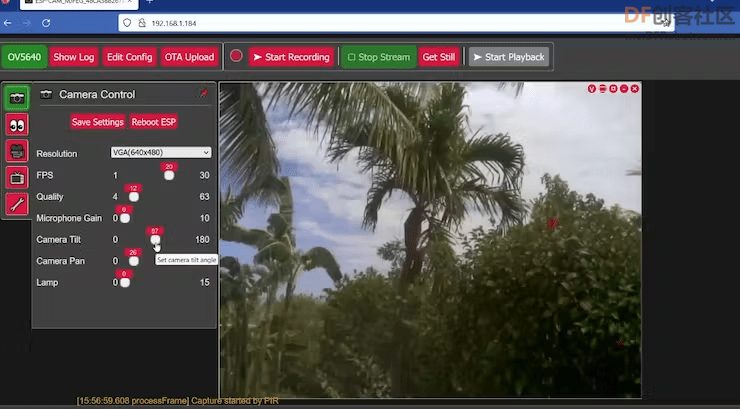Reload the browser page

click(46, 23)
